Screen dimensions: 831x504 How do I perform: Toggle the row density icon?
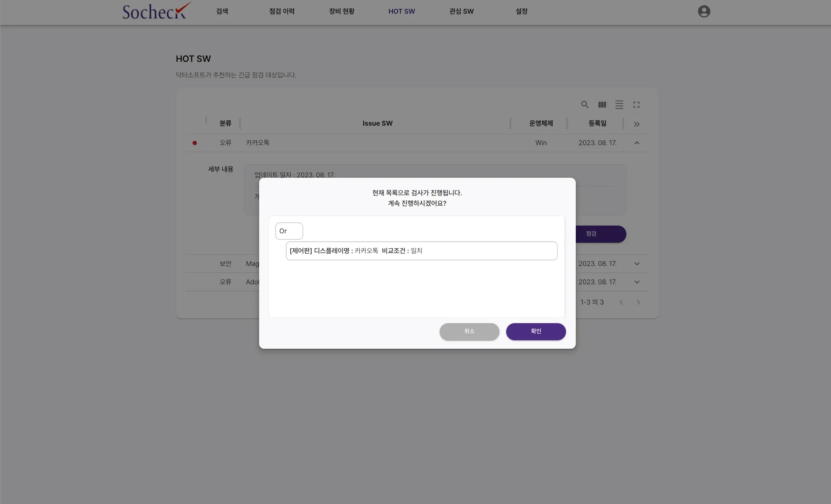tap(619, 105)
